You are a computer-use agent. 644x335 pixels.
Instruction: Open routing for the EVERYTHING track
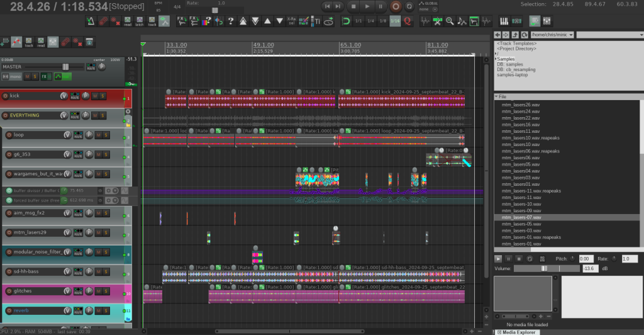click(75, 115)
